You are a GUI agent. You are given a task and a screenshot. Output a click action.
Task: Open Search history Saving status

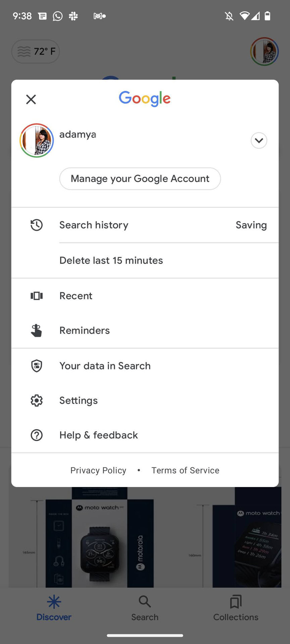[251, 225]
